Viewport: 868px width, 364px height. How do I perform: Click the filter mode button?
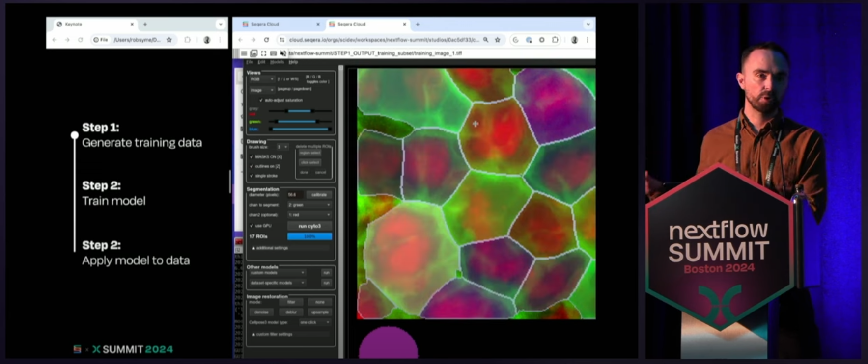(x=291, y=302)
